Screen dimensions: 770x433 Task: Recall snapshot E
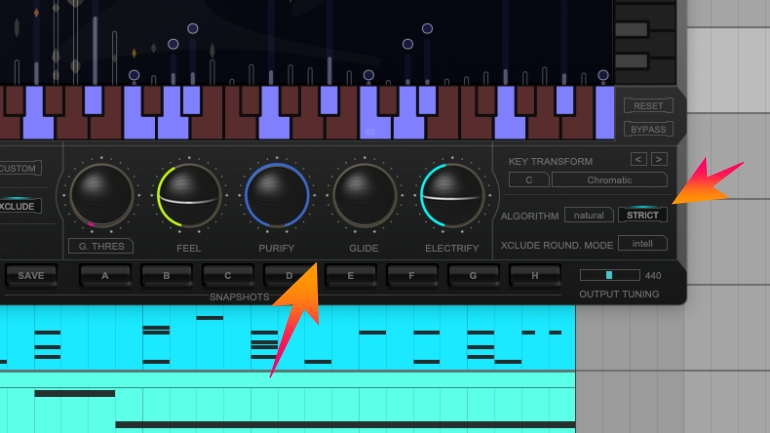click(x=351, y=276)
